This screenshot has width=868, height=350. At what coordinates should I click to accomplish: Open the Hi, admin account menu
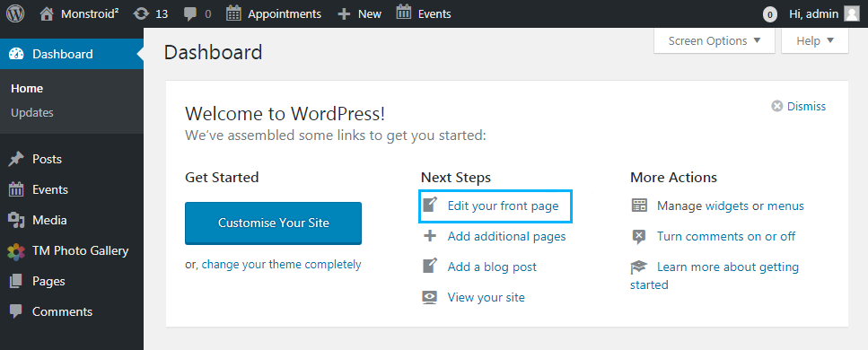click(x=814, y=13)
